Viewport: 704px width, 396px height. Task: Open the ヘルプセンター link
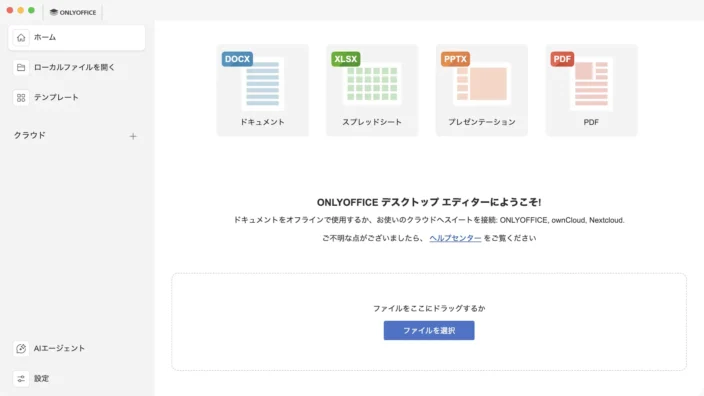[x=455, y=238]
